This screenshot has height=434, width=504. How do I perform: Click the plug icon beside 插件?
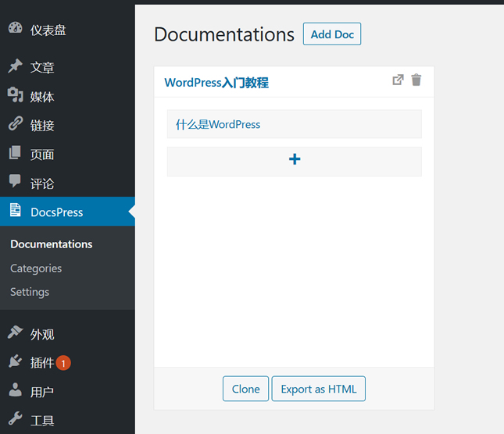pos(15,361)
